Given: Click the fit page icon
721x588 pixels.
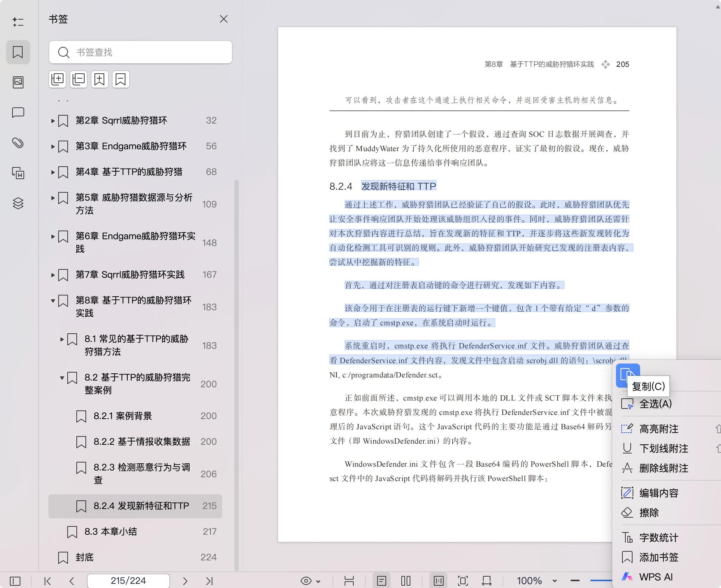Looking at the screenshot, I should click(463, 581).
